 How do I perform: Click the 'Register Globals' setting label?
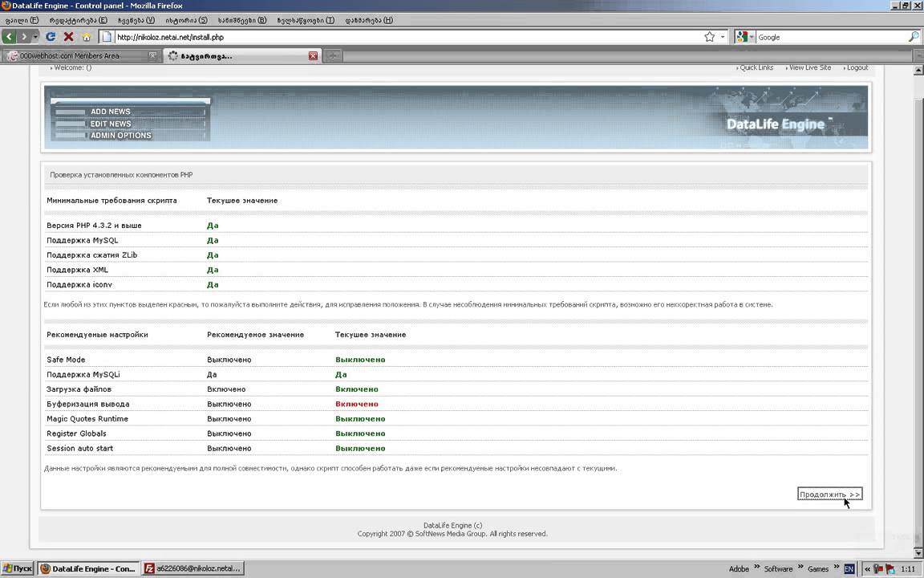pos(77,433)
